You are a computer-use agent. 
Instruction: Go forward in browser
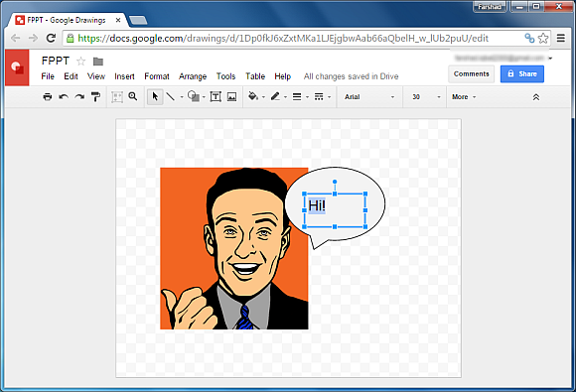point(33,38)
